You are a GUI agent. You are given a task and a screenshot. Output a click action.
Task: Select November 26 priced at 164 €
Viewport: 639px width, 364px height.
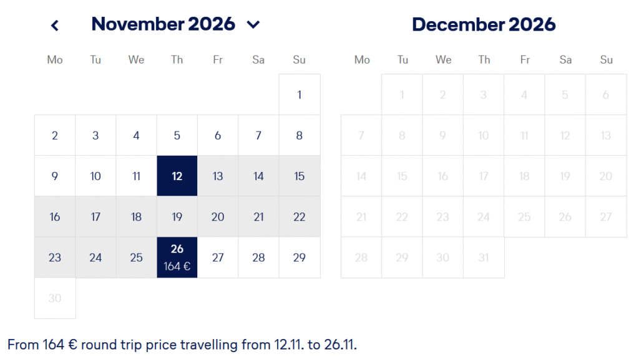pyautogui.click(x=177, y=257)
